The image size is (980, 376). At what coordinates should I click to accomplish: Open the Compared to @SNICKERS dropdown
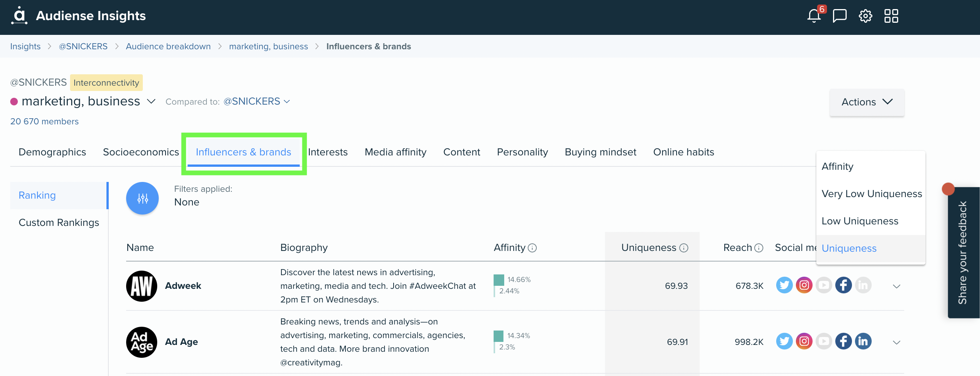pos(256,102)
